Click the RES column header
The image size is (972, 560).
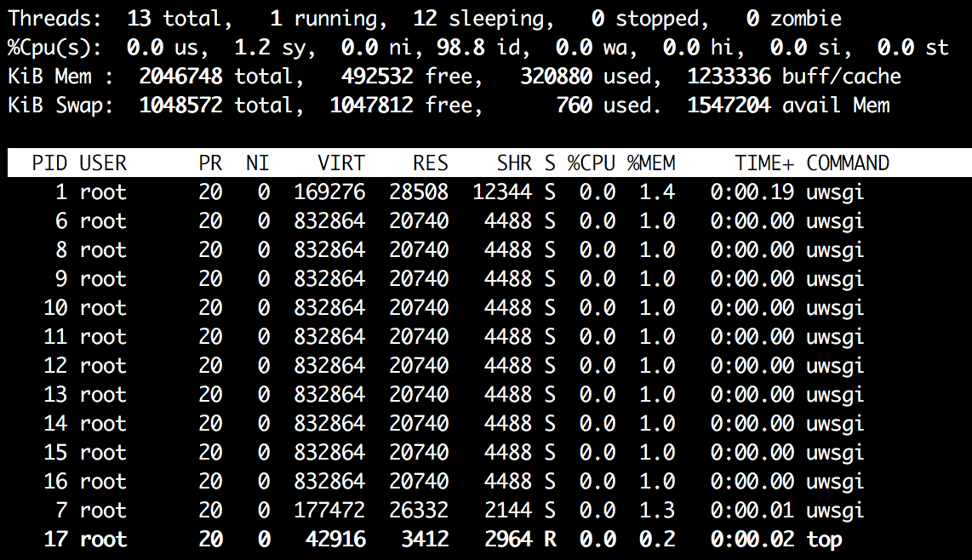pos(430,163)
